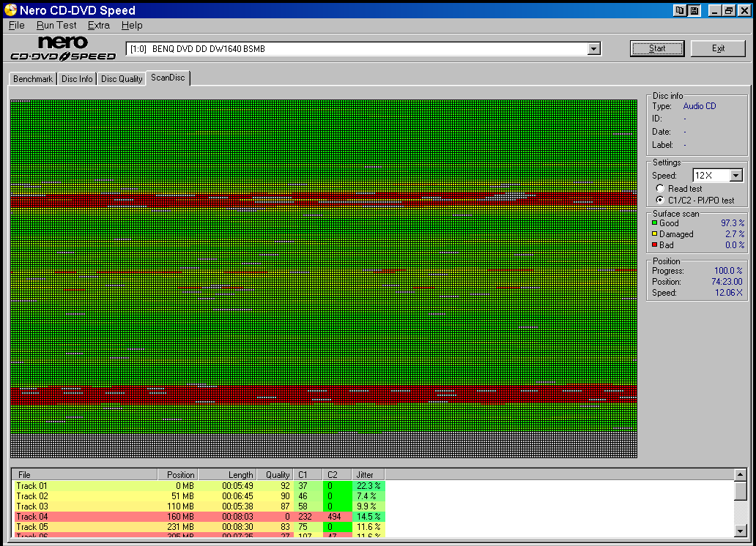Click the 22.3 % jitter value

coord(368,486)
